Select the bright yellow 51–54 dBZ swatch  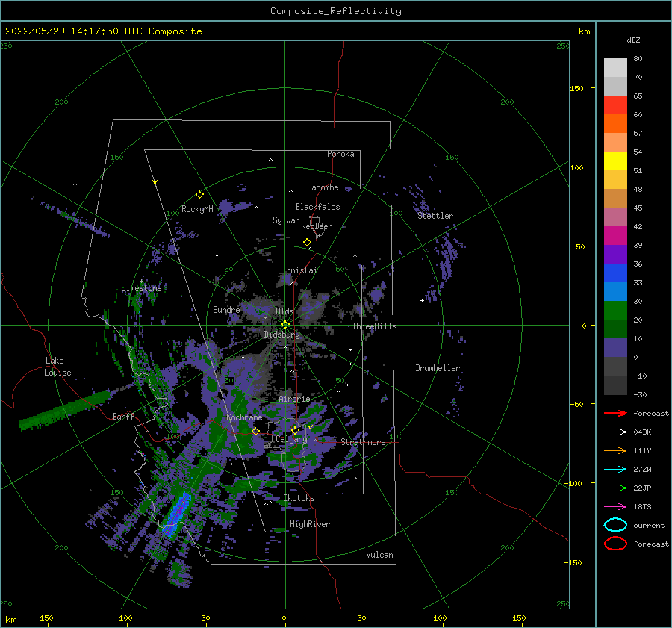(615, 161)
